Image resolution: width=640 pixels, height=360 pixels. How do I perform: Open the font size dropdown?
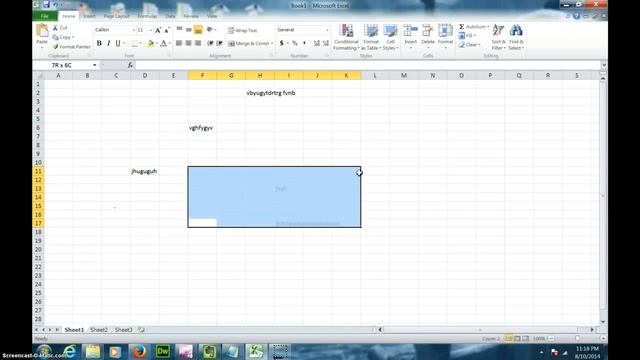pyautogui.click(x=151, y=30)
